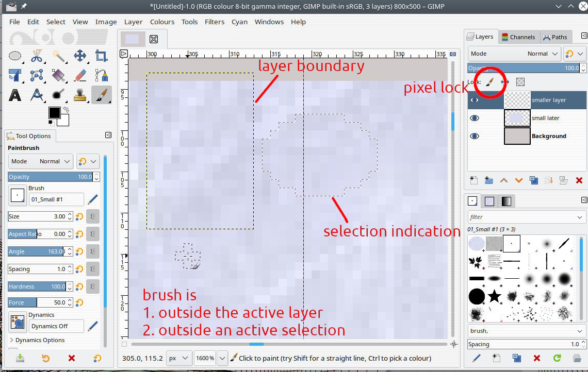
Task: Open the Filters menu
Action: coord(215,22)
